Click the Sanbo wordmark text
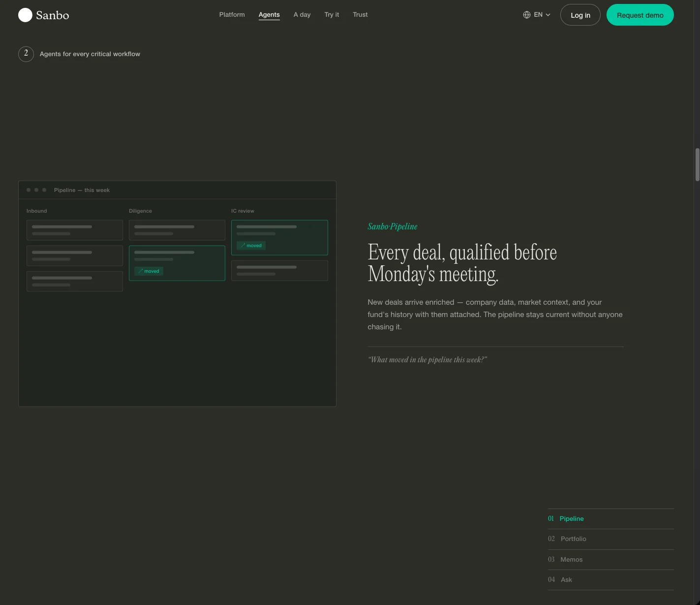 pos(53,15)
